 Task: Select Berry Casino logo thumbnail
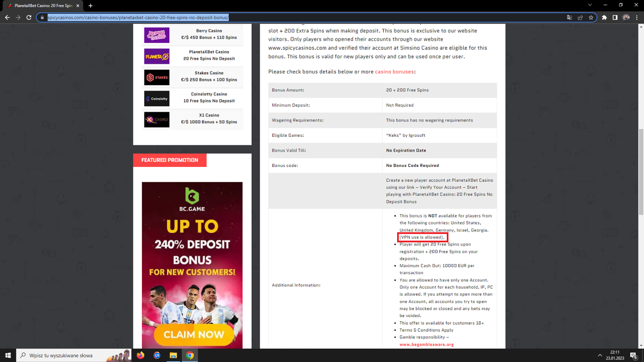(x=157, y=35)
